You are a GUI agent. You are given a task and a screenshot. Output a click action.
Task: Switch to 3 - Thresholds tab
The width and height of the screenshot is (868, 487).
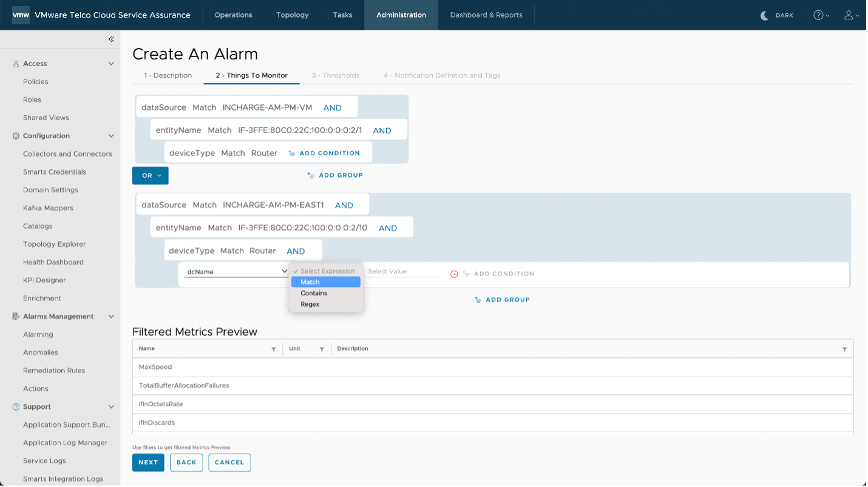pos(336,75)
